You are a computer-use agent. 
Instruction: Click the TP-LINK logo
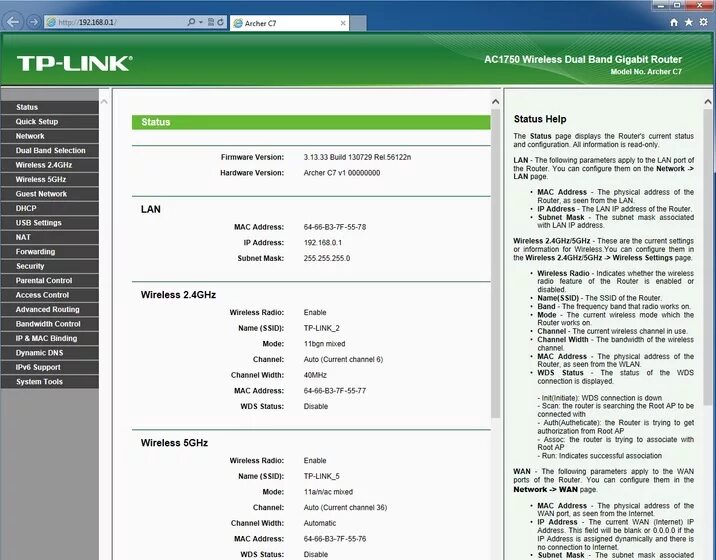pos(75,63)
